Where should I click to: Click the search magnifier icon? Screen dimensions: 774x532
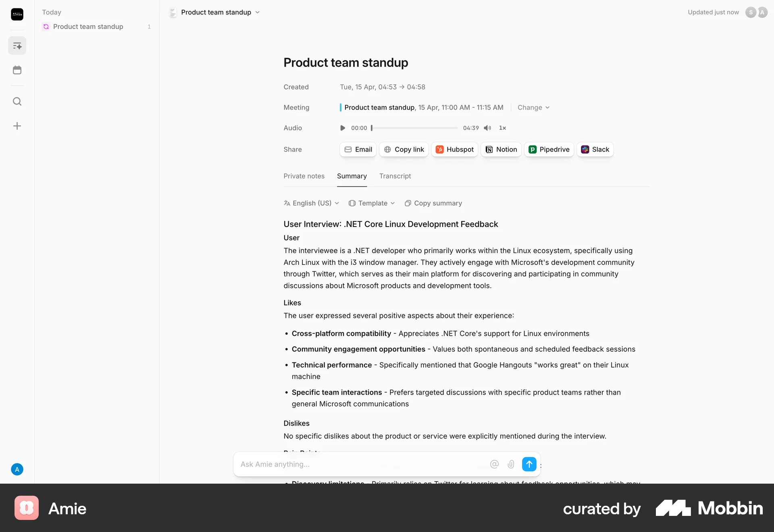[x=17, y=102]
